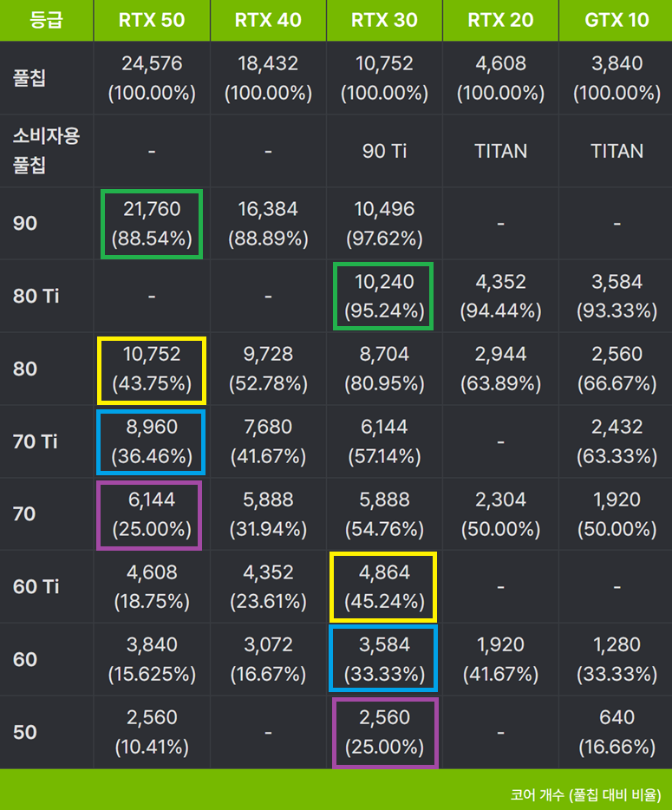Select the 640 (16.66%) cell
This screenshot has height=810, width=672.
pyautogui.click(x=616, y=732)
